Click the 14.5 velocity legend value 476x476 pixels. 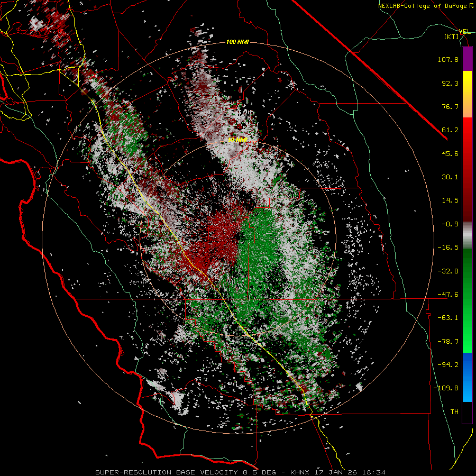pos(450,200)
